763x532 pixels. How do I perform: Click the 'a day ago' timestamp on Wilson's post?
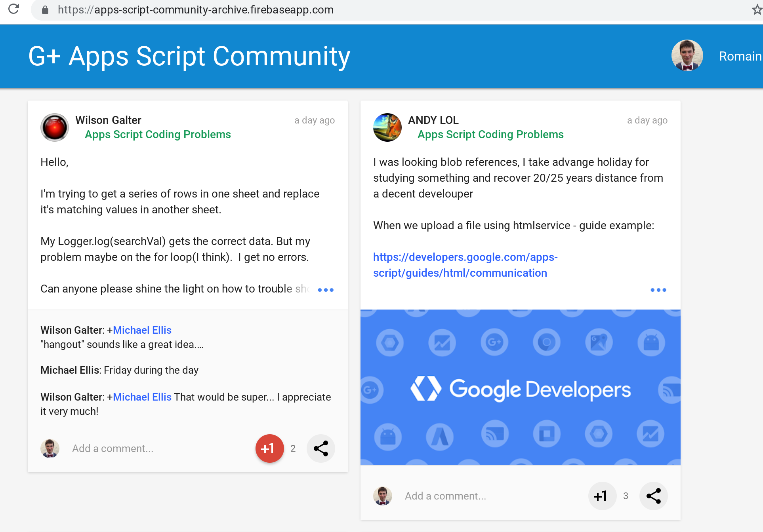pos(315,120)
